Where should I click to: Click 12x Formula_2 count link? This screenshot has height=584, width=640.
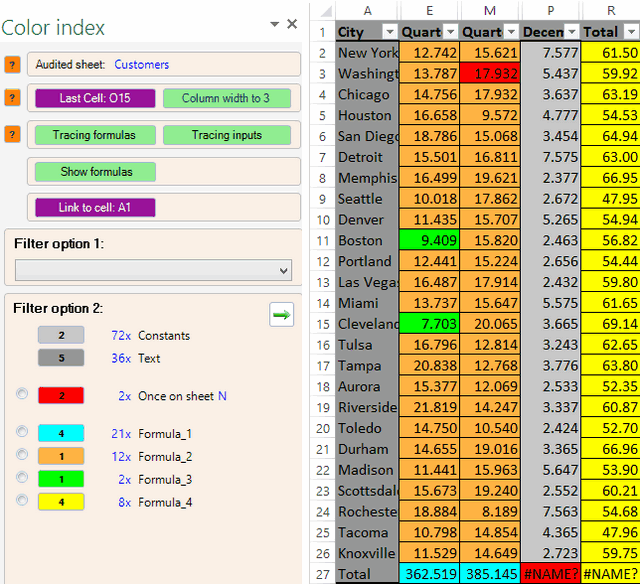coord(121,456)
